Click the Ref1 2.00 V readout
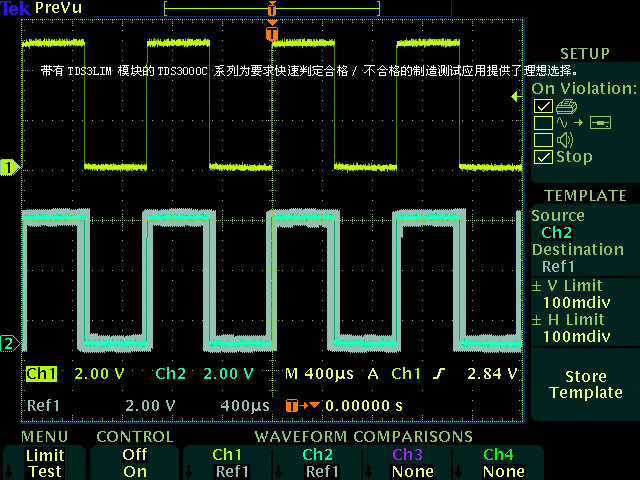 pos(101,406)
